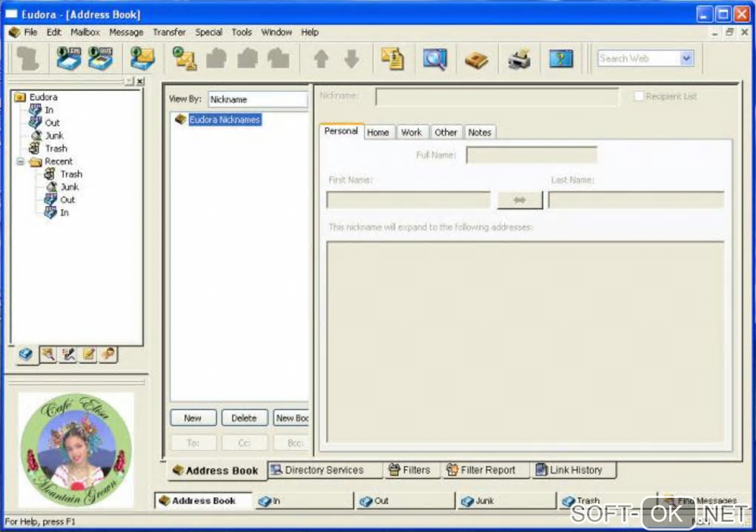
Task: Click the Forward toolbar icon
Action: coord(278,59)
